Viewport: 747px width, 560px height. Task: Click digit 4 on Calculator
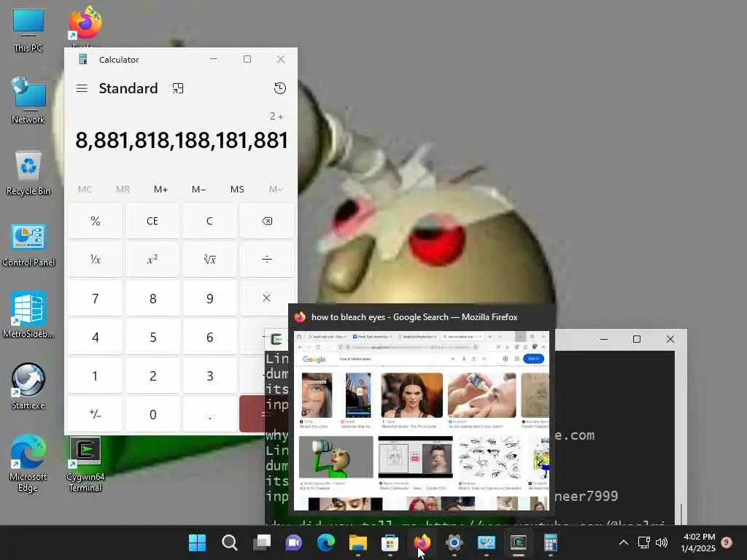[x=96, y=337]
